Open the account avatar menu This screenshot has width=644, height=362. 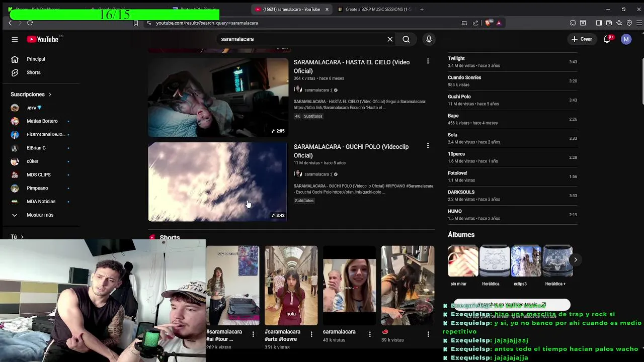626,39
